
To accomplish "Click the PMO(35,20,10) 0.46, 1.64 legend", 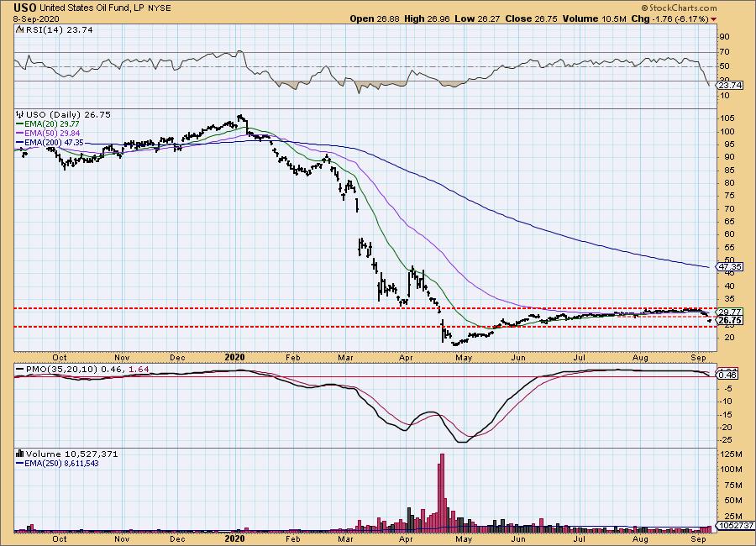I will (x=82, y=369).
